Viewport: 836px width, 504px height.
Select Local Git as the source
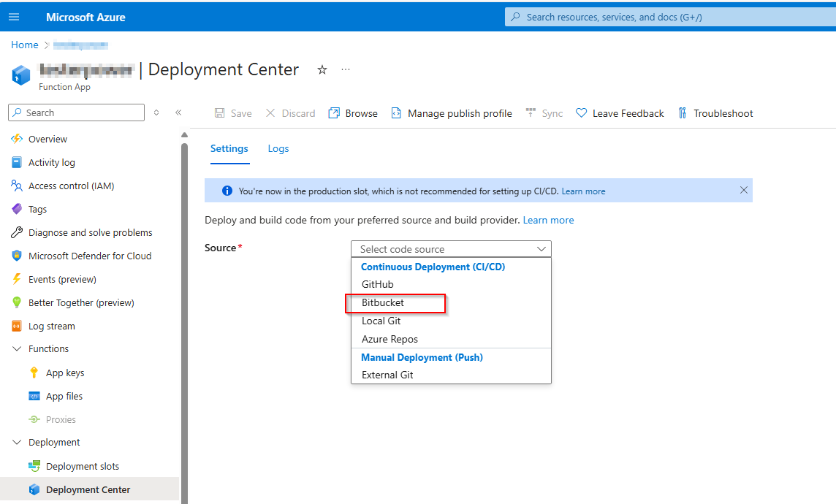451,321
